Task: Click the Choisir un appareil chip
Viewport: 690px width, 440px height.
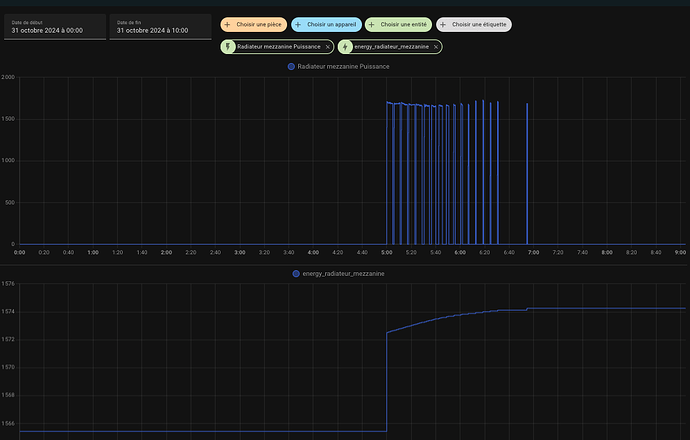Action: (x=327, y=25)
